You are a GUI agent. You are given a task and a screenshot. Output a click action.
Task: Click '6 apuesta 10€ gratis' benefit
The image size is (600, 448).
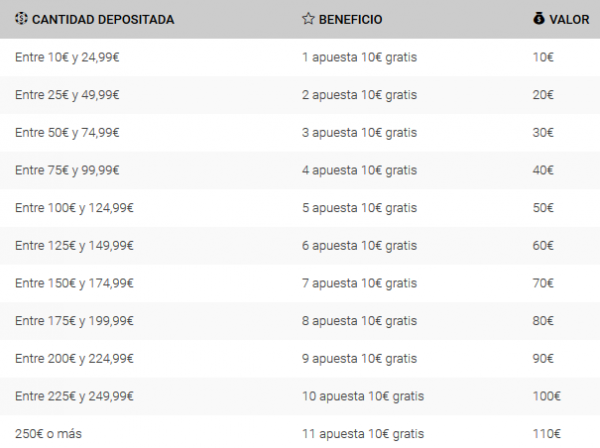(359, 245)
